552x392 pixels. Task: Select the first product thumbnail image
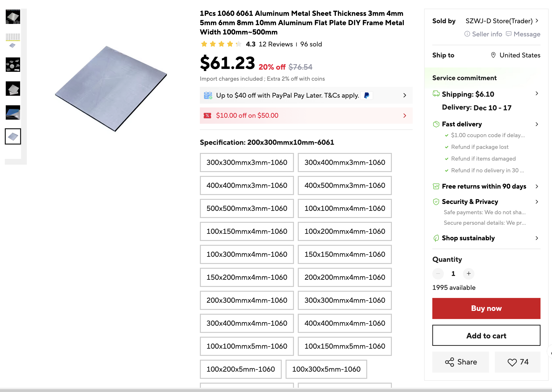[x=13, y=17]
